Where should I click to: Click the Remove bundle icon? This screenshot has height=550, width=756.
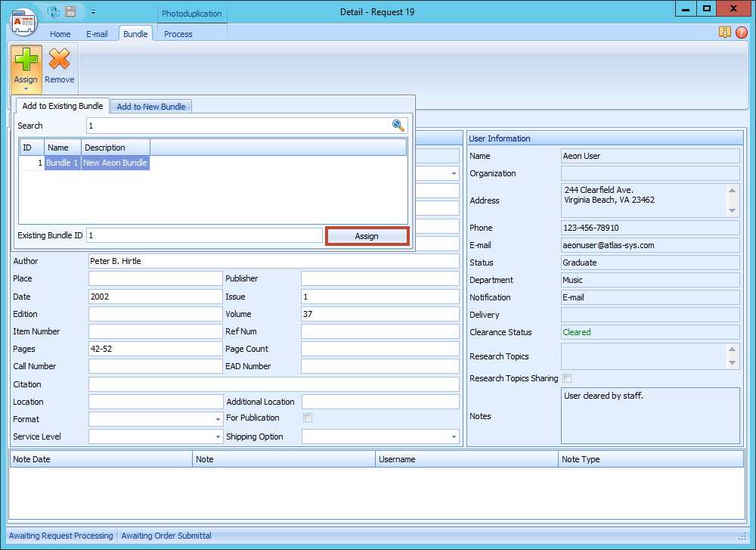59,61
